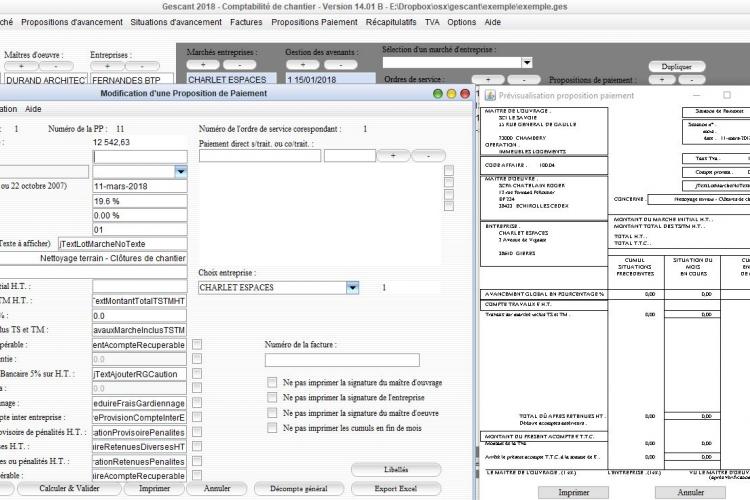
Task: Click Calculer & Valider button
Action: click(69, 489)
